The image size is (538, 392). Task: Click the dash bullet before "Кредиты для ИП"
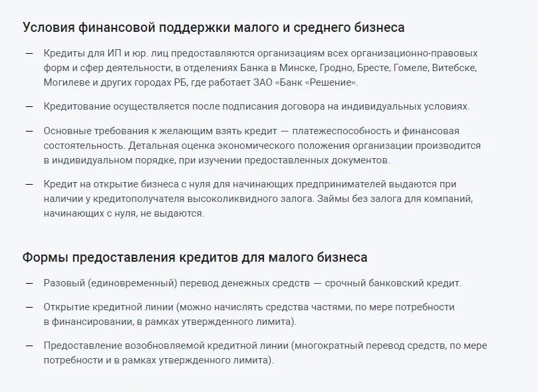tap(29, 52)
